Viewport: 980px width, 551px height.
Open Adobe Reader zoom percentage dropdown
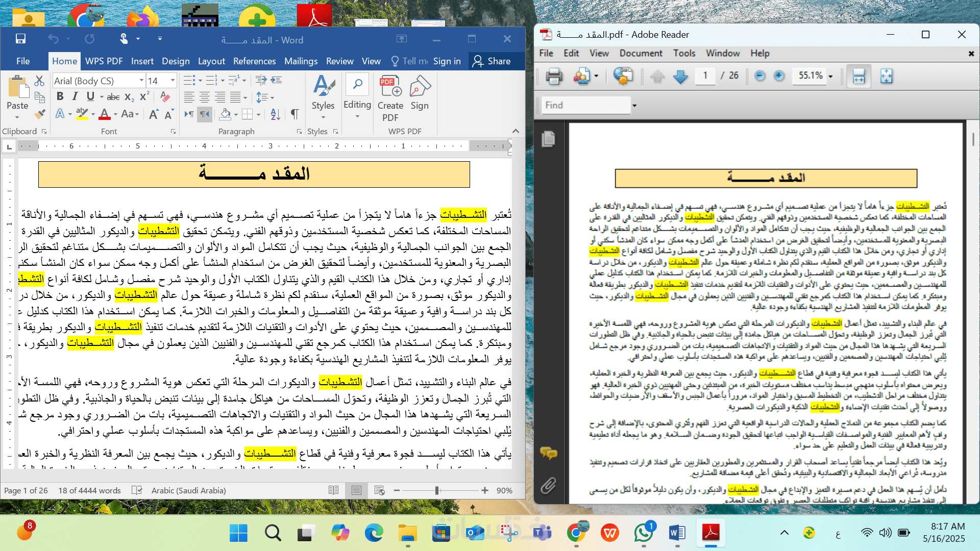(830, 76)
